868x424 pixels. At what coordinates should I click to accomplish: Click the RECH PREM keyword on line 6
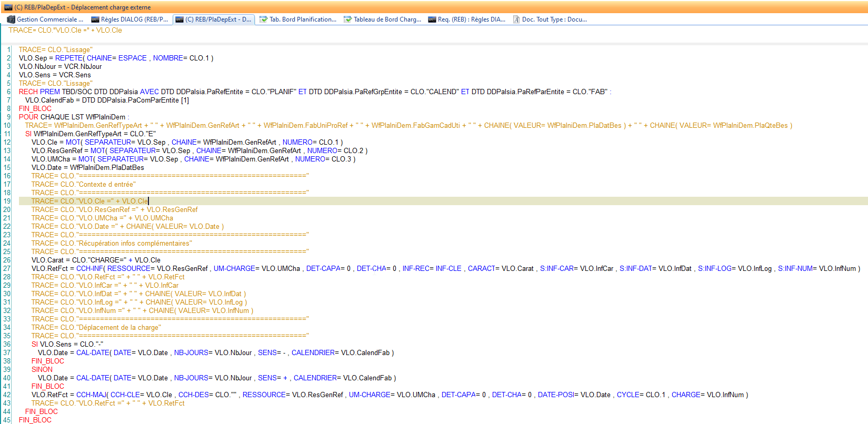[x=39, y=92]
